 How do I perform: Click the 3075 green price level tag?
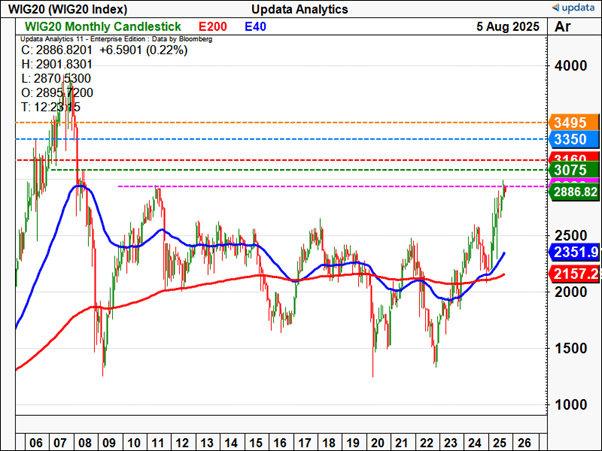(x=574, y=170)
